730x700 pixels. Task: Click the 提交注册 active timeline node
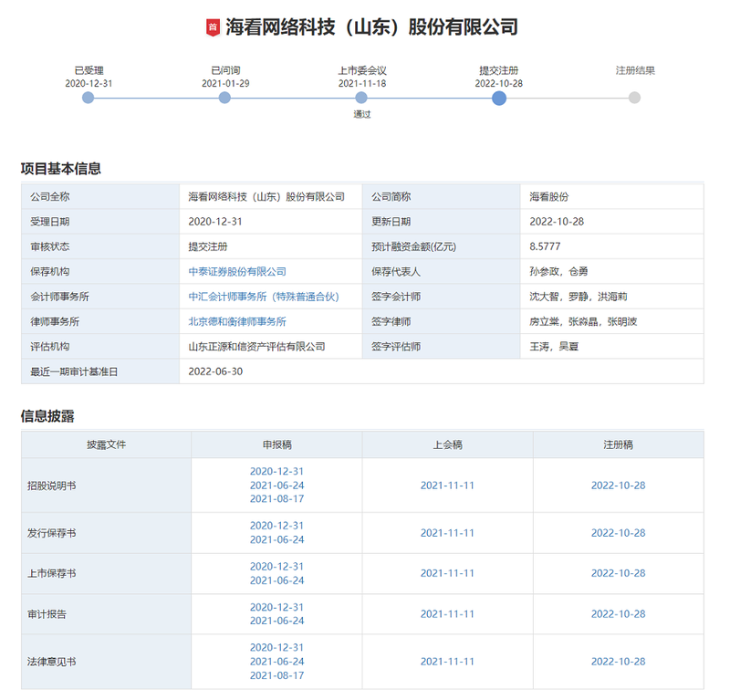tap(499, 99)
